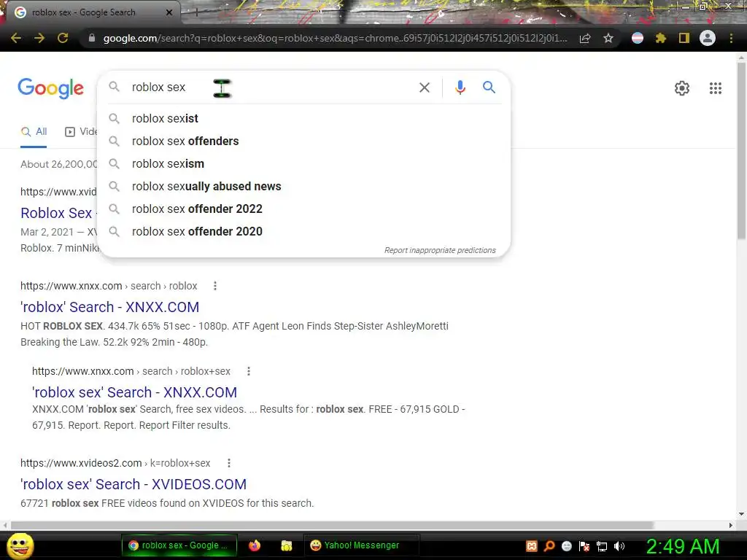The width and height of the screenshot is (747, 560).
Task: Switch to the Videos results tab
Action: pos(81,132)
